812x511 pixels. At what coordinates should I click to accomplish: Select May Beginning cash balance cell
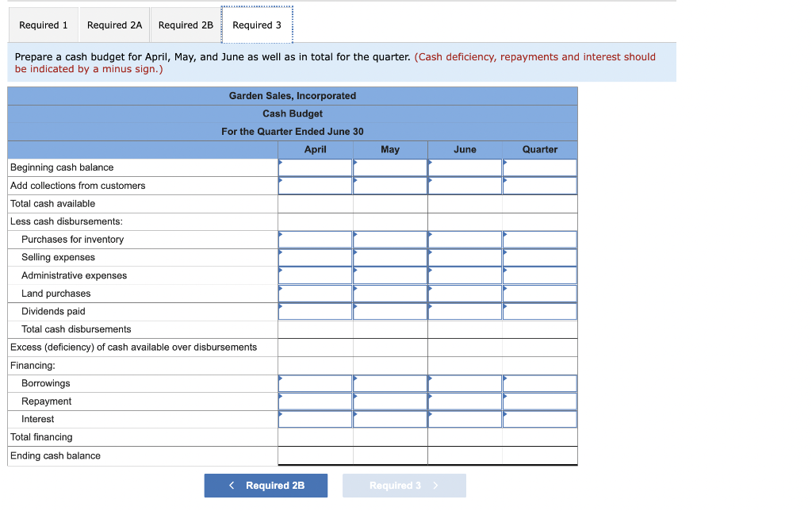(390, 167)
